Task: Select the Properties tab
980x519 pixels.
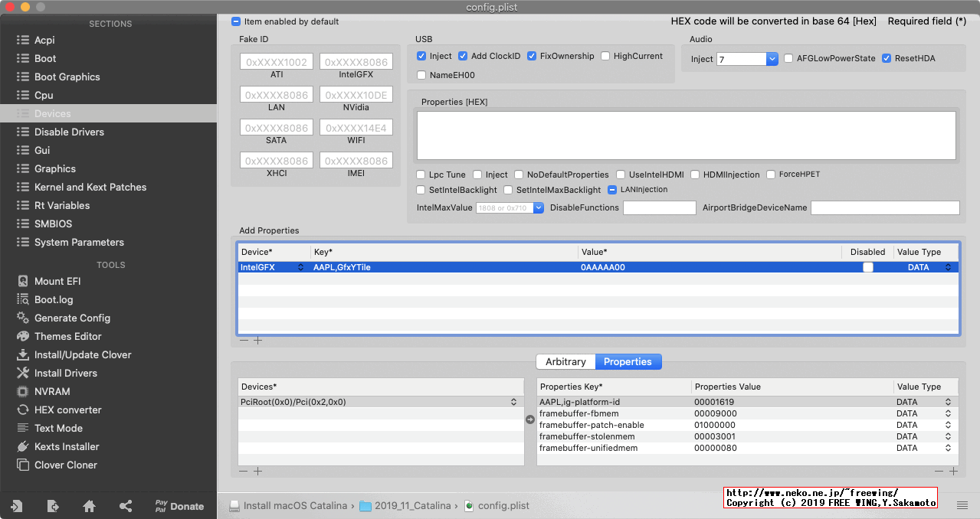Action: [628, 361]
